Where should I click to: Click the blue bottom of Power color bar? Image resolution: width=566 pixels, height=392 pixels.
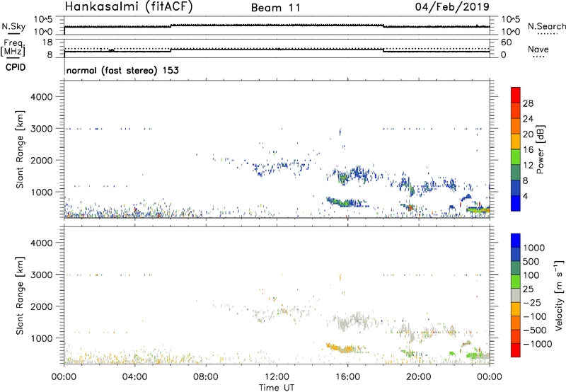click(516, 203)
